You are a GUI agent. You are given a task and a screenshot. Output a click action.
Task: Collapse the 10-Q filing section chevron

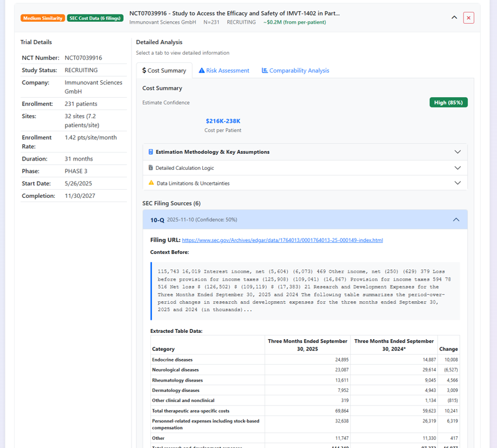click(x=456, y=220)
